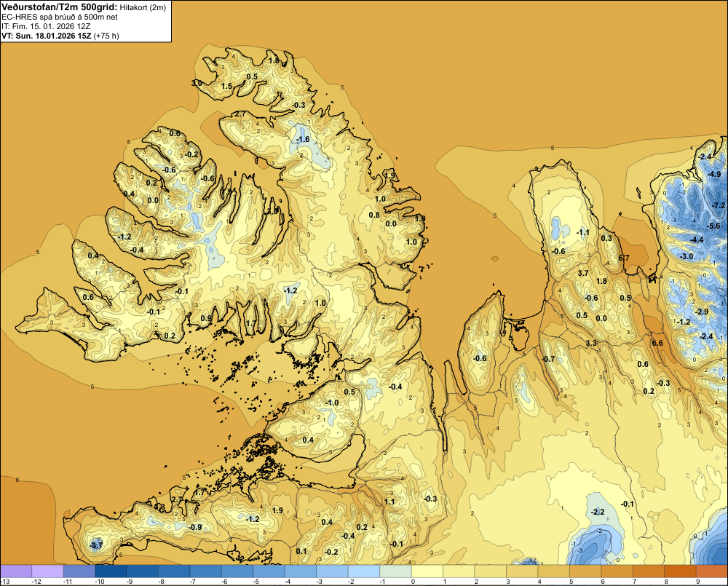Click the -2.9 temperature value
Image resolution: width=728 pixels, height=586 pixels.
(x=702, y=312)
